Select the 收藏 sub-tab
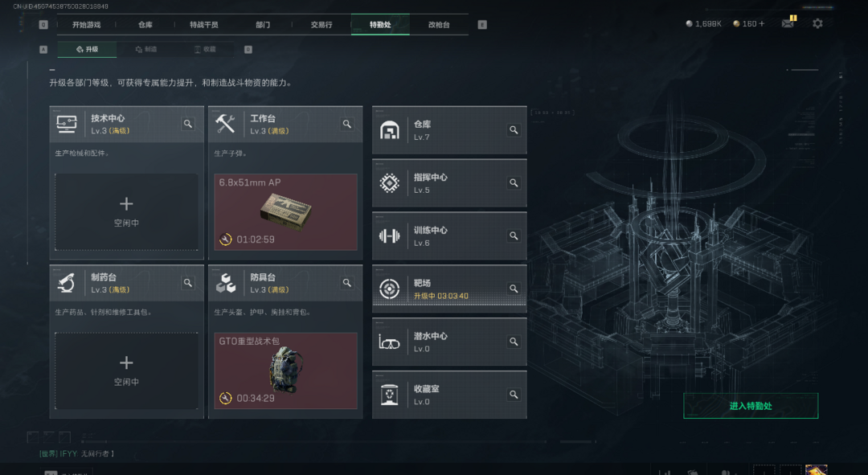868x475 pixels. click(205, 49)
